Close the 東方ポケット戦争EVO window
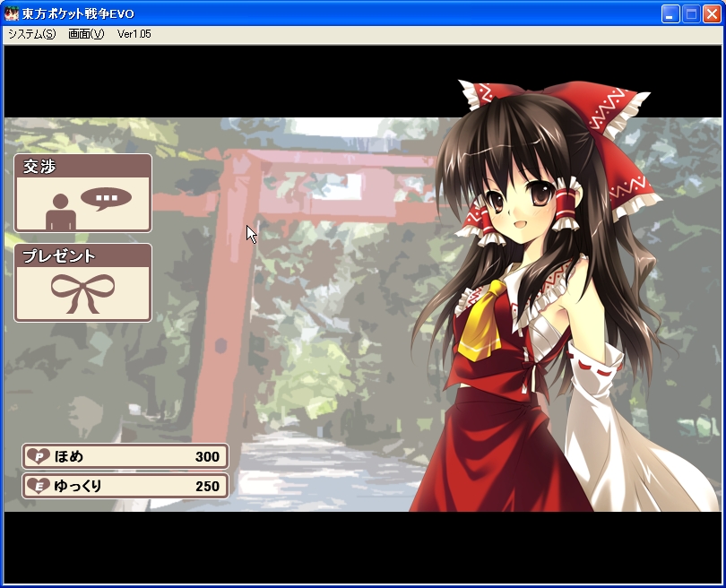The width and height of the screenshot is (726, 588). (x=713, y=13)
